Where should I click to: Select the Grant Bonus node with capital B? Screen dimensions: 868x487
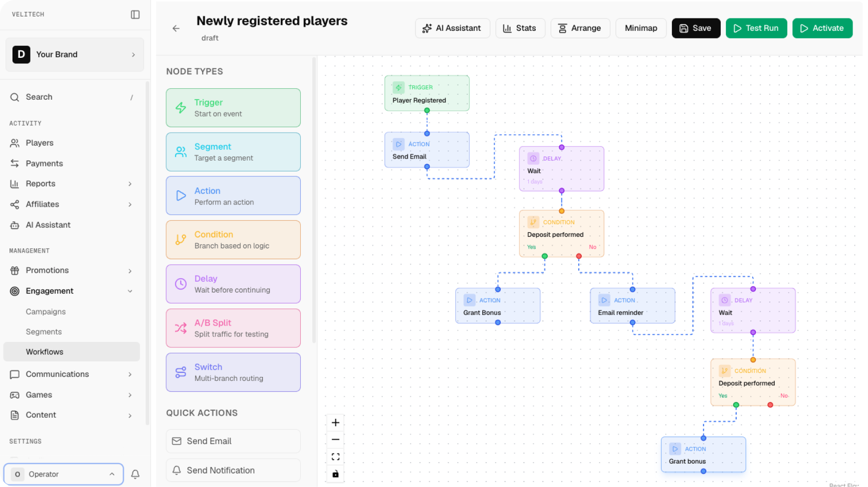click(x=498, y=306)
